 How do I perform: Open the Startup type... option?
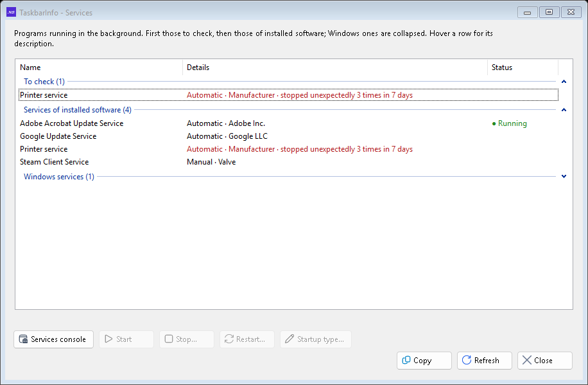pos(316,339)
